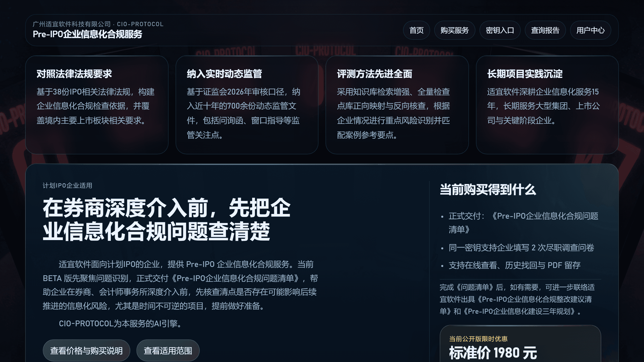Open the 首页 navigation item
This screenshot has width=644, height=362.
[416, 30]
